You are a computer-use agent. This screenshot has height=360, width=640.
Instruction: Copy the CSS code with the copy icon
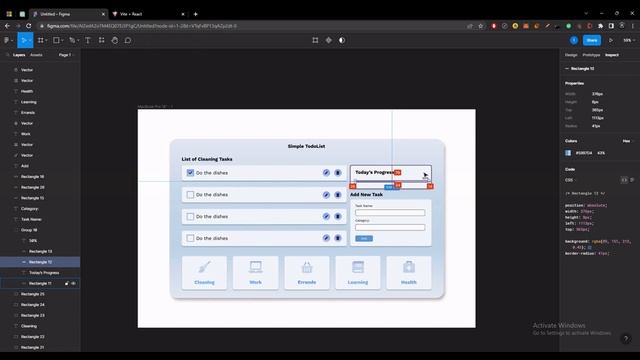tap(632, 180)
